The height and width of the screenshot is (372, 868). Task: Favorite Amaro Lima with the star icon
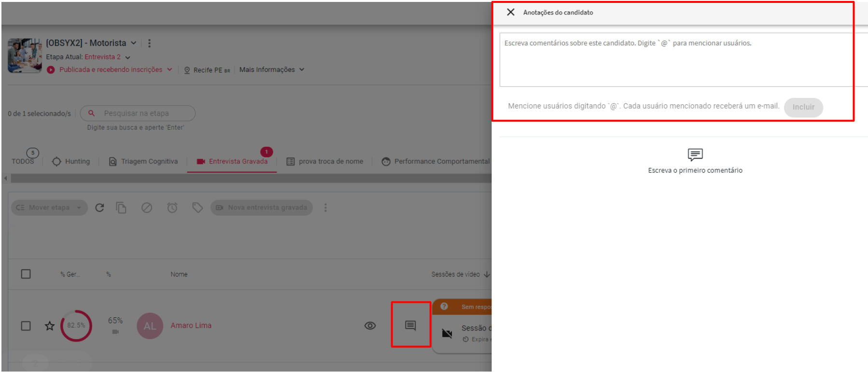coord(50,326)
